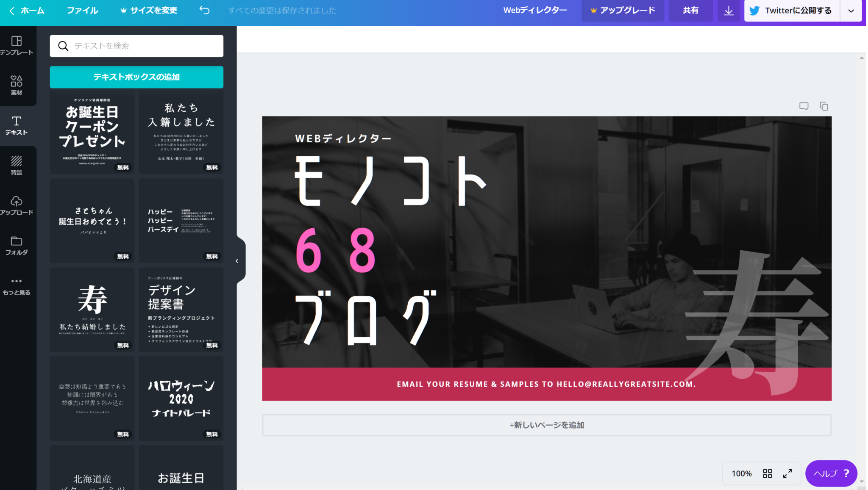Collapse the side panel with chevron
The height and width of the screenshot is (490, 868).
237,261
